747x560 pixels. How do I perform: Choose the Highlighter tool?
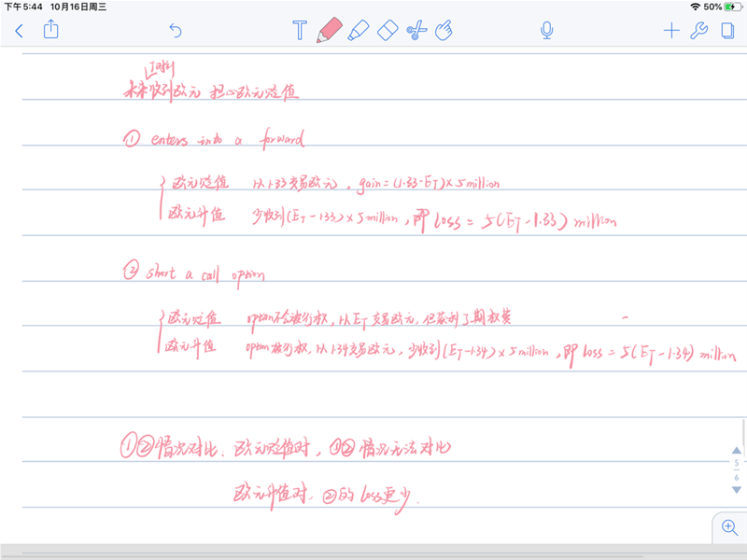pos(358,31)
